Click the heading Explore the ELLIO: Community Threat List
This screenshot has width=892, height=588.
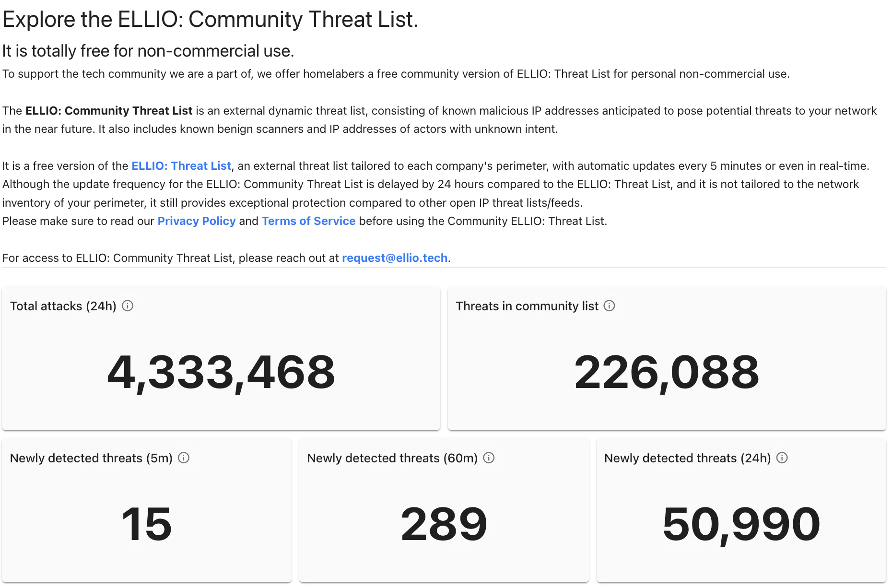210,20
